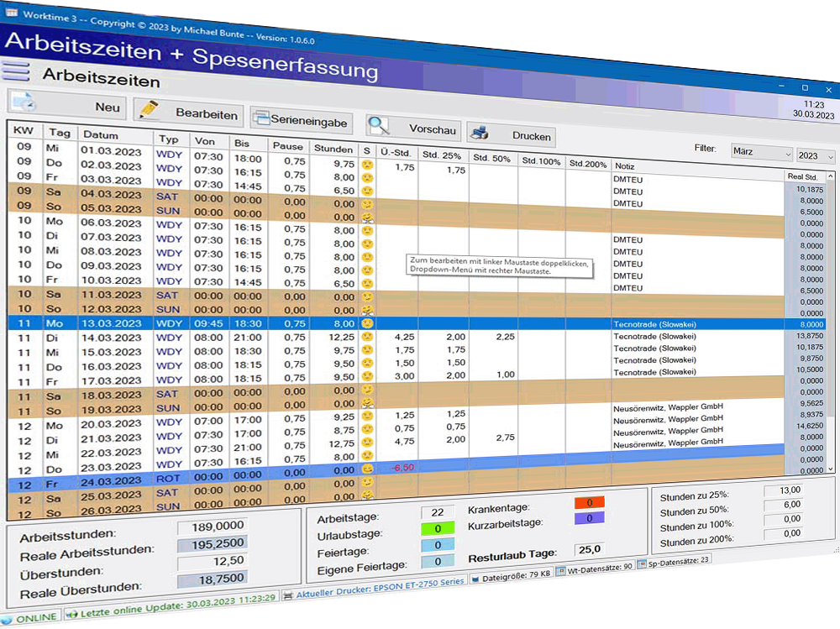This screenshot has width=840, height=629.
Task: Click the Reale Arbeitsstunden field showing 195,2500
Action: [213, 544]
